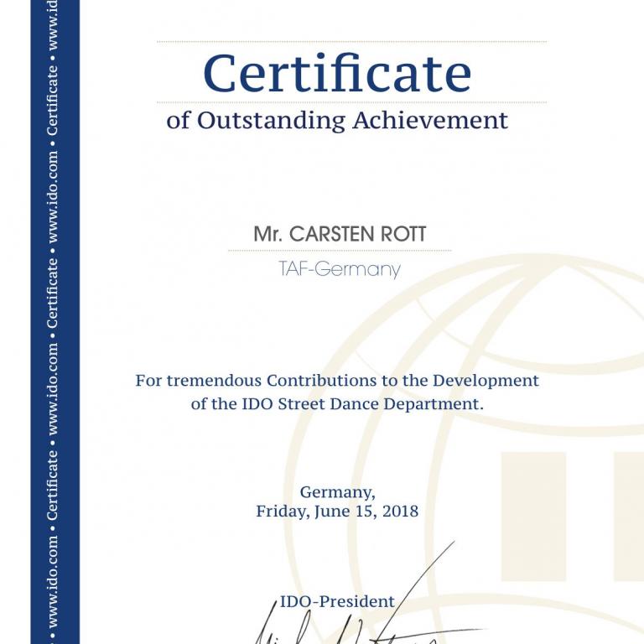Click the dotted line beneath the Certificate title

tap(351, 102)
